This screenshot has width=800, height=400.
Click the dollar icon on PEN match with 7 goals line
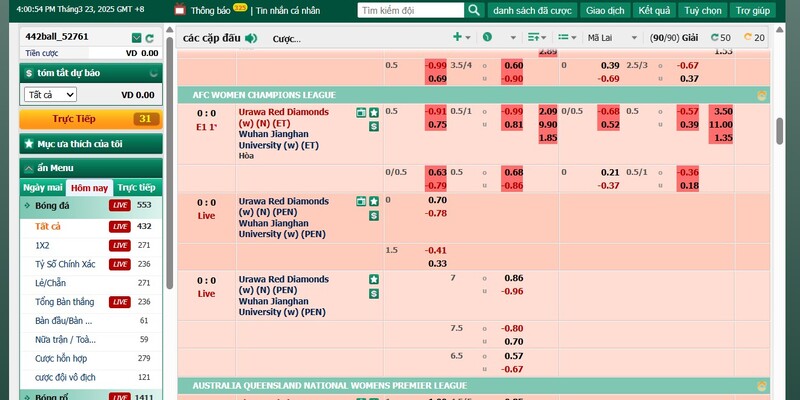click(374, 293)
